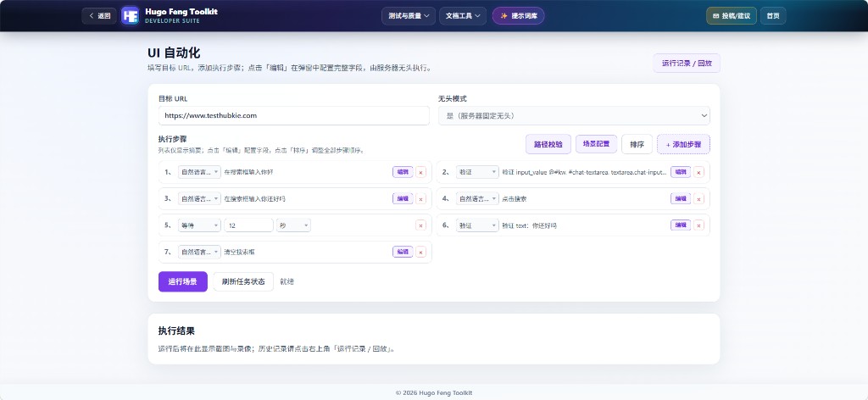The height and width of the screenshot is (400, 868).
Task: Edit step 6 with 编辑 button
Action: pyautogui.click(x=681, y=225)
